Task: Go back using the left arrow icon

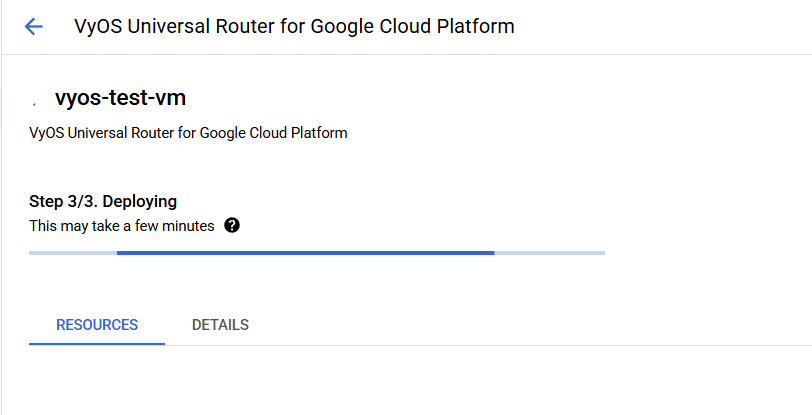Action: coord(34,27)
